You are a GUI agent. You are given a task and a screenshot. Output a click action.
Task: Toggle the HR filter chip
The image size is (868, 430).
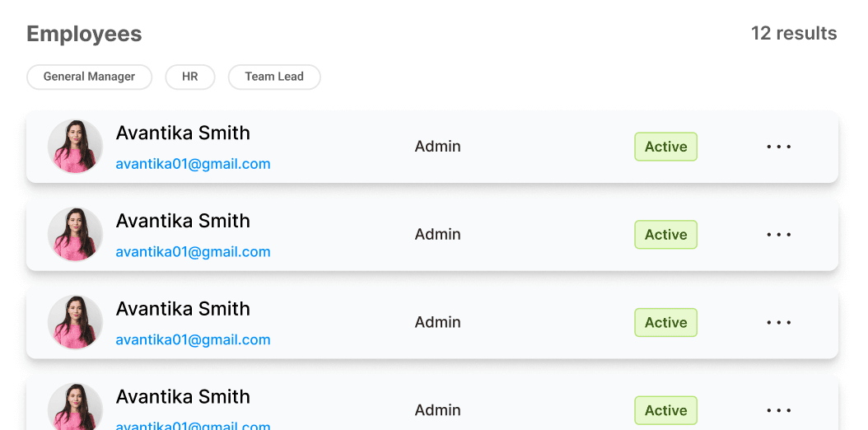[x=190, y=77]
